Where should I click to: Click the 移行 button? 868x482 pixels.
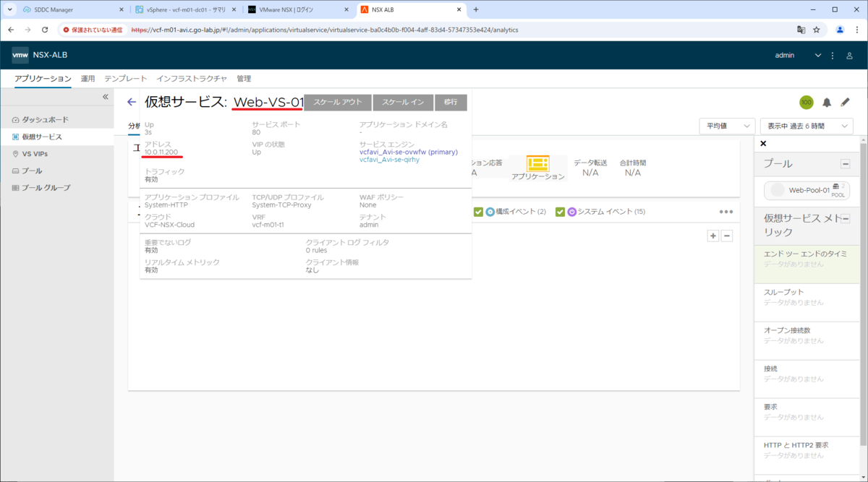pyautogui.click(x=451, y=103)
